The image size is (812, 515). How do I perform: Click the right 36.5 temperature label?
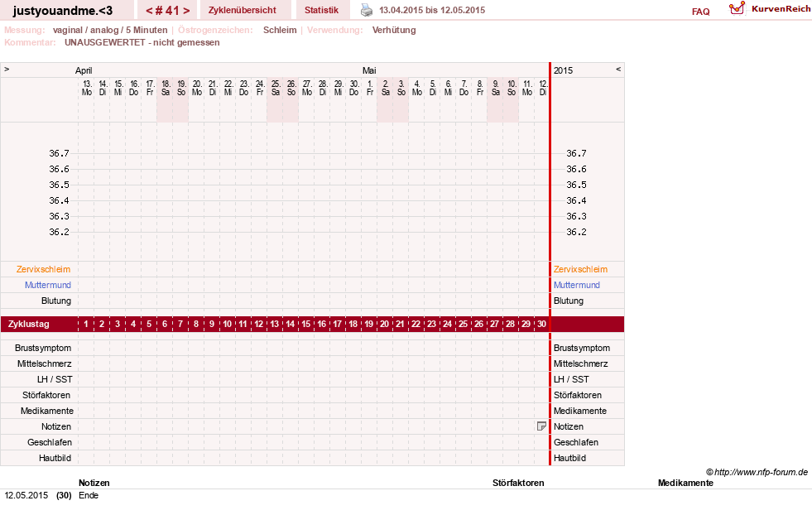click(576, 185)
